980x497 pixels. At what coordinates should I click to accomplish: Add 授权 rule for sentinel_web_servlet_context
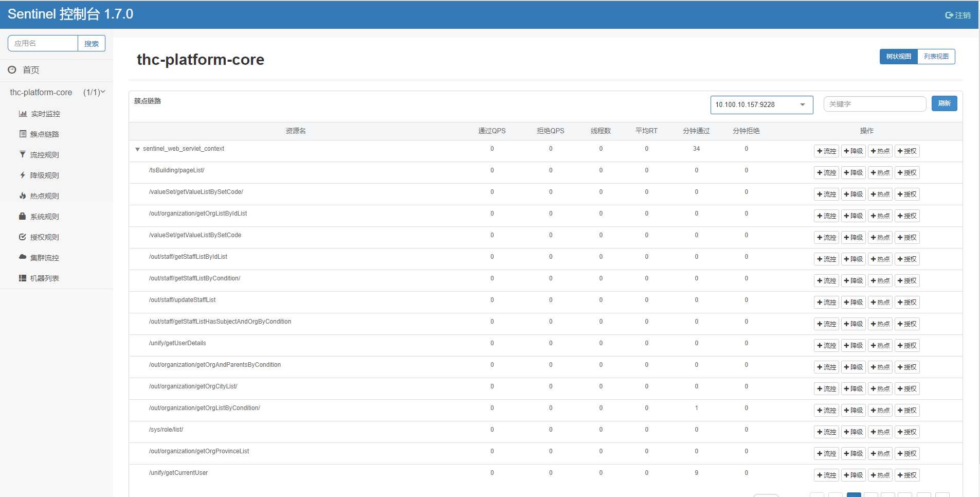coord(907,151)
